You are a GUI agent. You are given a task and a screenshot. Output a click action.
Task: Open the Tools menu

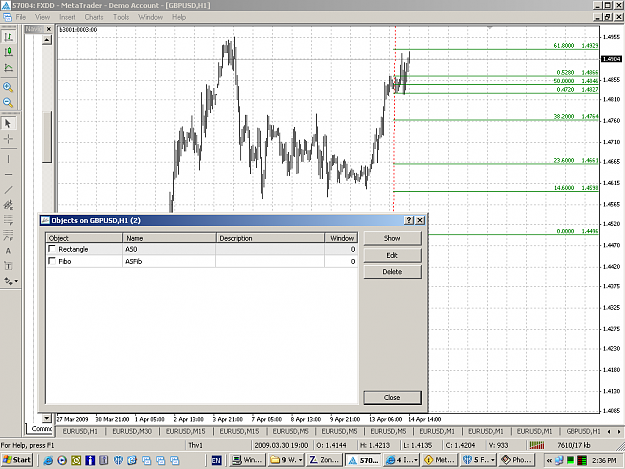(x=121, y=17)
